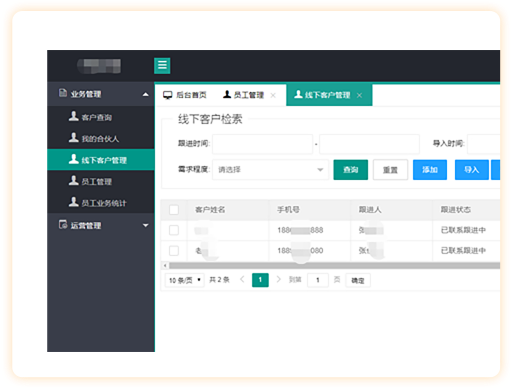Tick the first customer row checkbox
511x390 pixels.
coord(174,230)
